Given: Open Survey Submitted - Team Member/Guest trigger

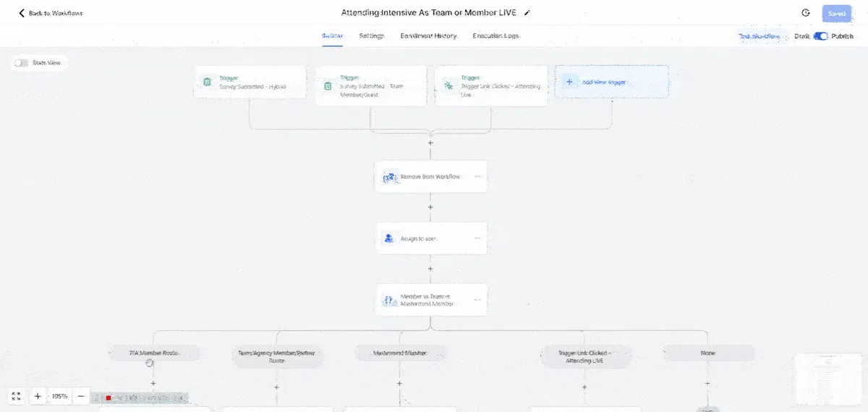Looking at the screenshot, I should pyautogui.click(x=370, y=86).
